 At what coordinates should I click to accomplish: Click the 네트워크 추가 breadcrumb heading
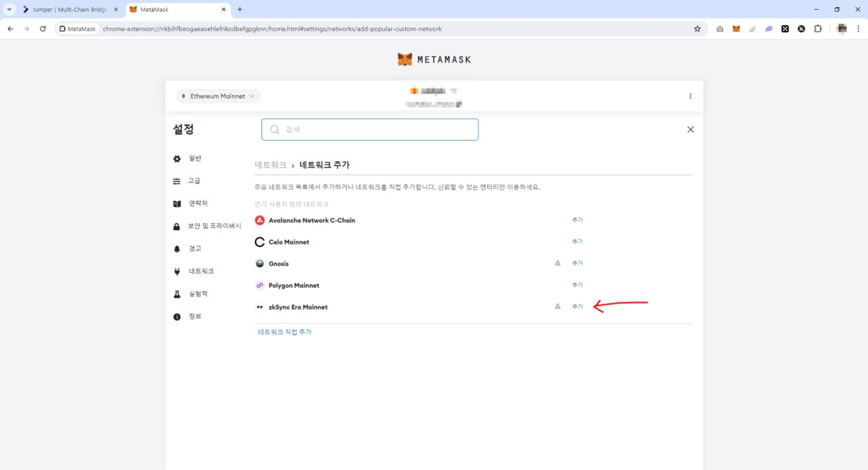coord(324,165)
